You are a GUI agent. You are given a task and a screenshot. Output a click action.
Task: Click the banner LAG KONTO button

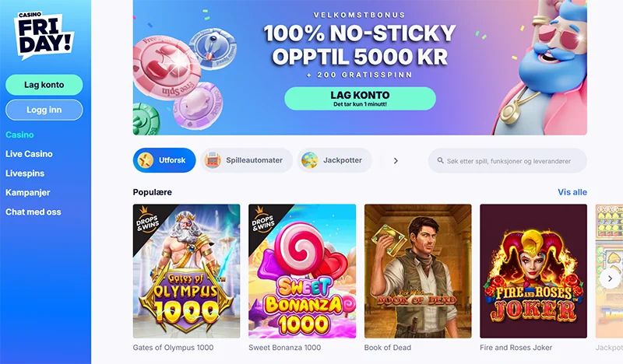(360, 99)
